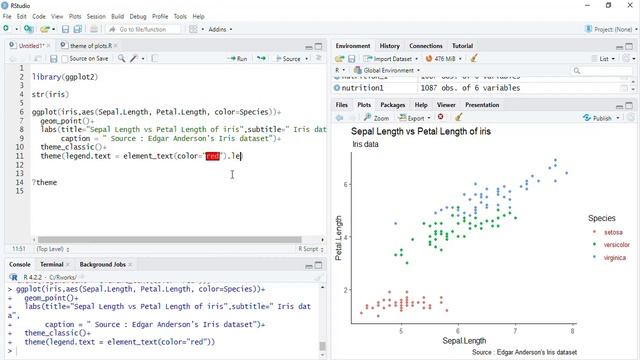Show the editor in a new window
The height and width of the screenshot is (360, 640).
pos(37,59)
